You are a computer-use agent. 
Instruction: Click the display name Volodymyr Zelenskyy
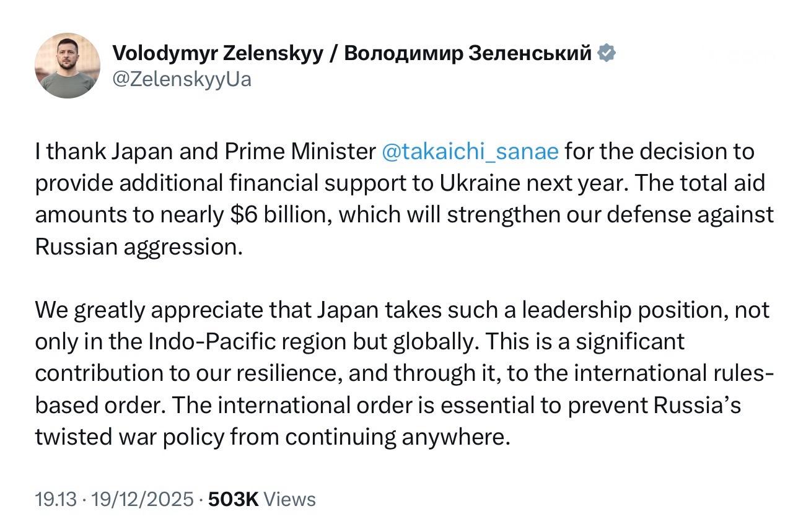point(217,54)
